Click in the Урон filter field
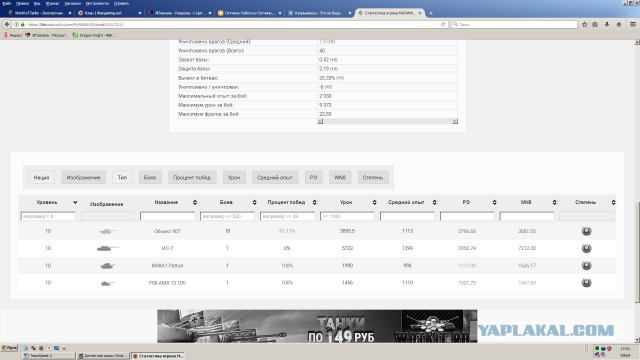 pyautogui.click(x=347, y=216)
